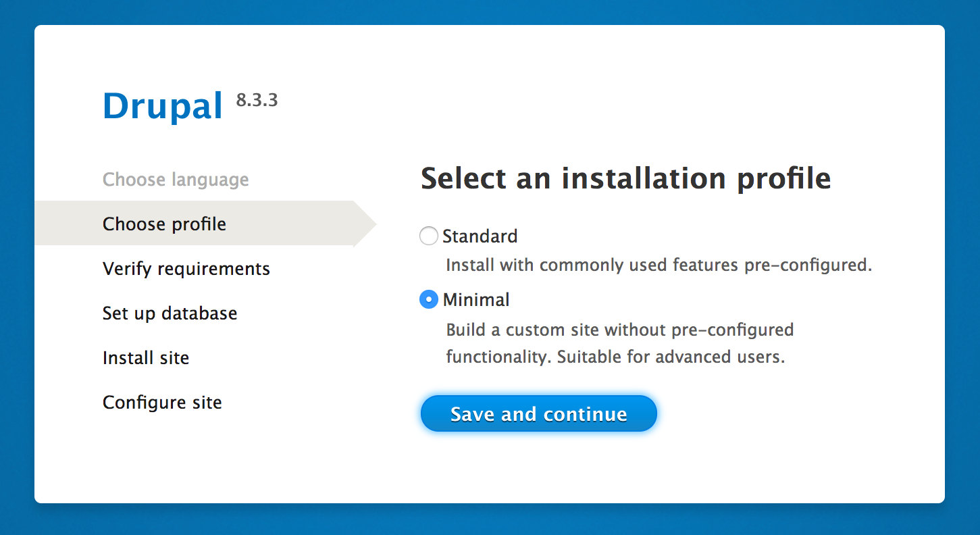Click the 8.3.3 version number
Screen dimensions: 980x535
coord(257,101)
